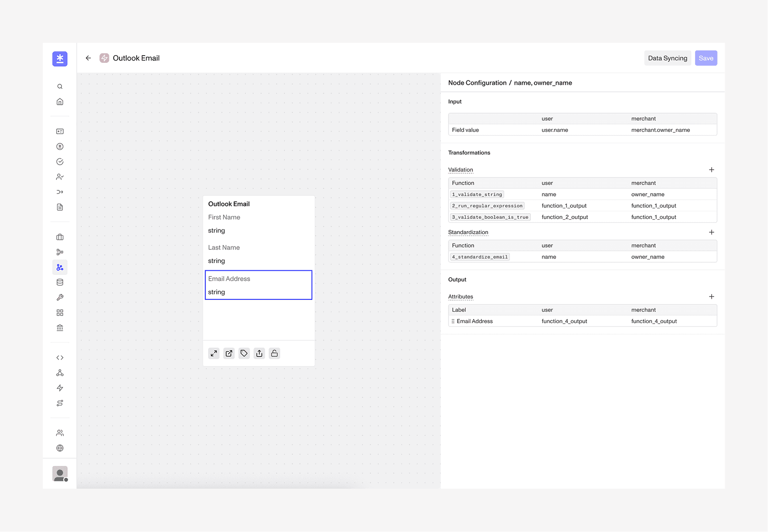Add a new output Attribute
The image size is (768, 532).
[711, 297]
